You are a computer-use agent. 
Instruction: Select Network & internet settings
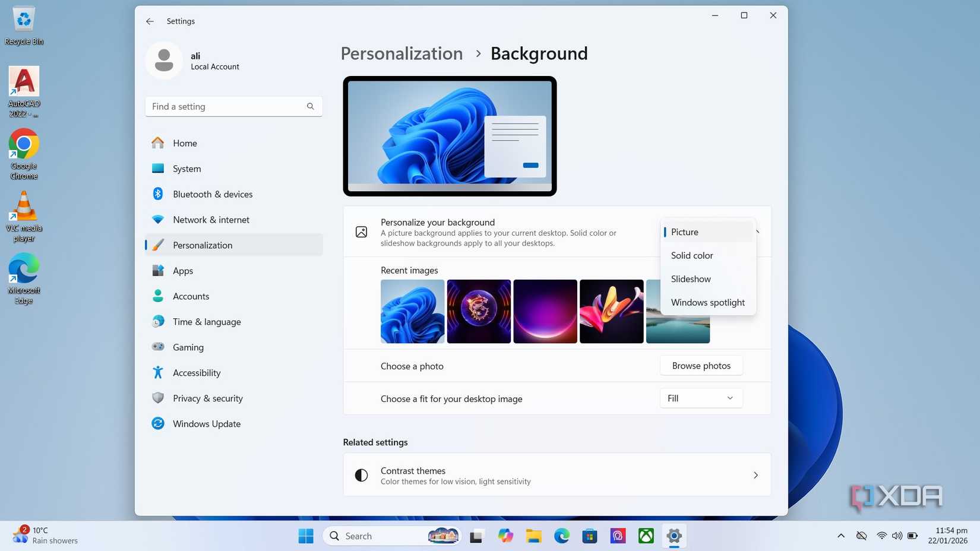pyautogui.click(x=211, y=220)
